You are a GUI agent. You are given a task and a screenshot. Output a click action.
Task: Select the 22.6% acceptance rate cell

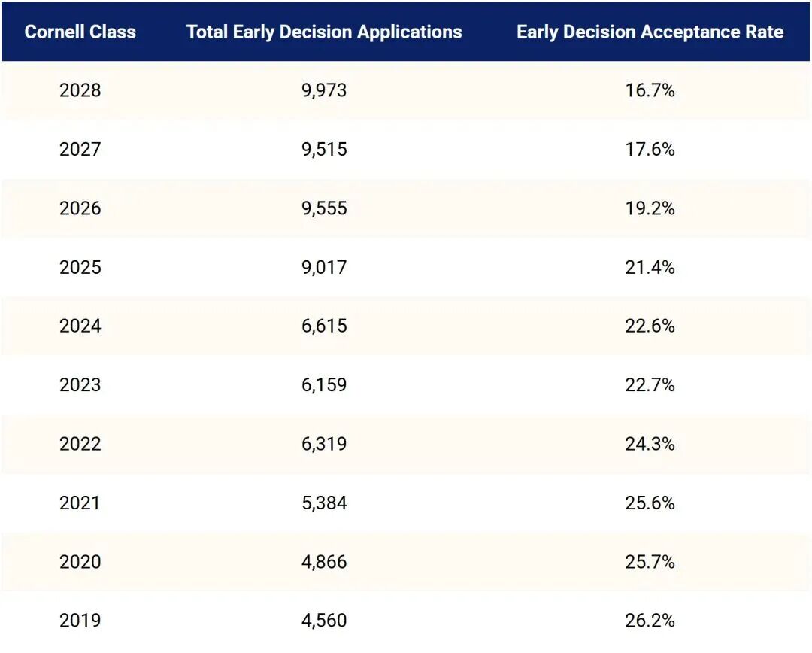tap(650, 326)
